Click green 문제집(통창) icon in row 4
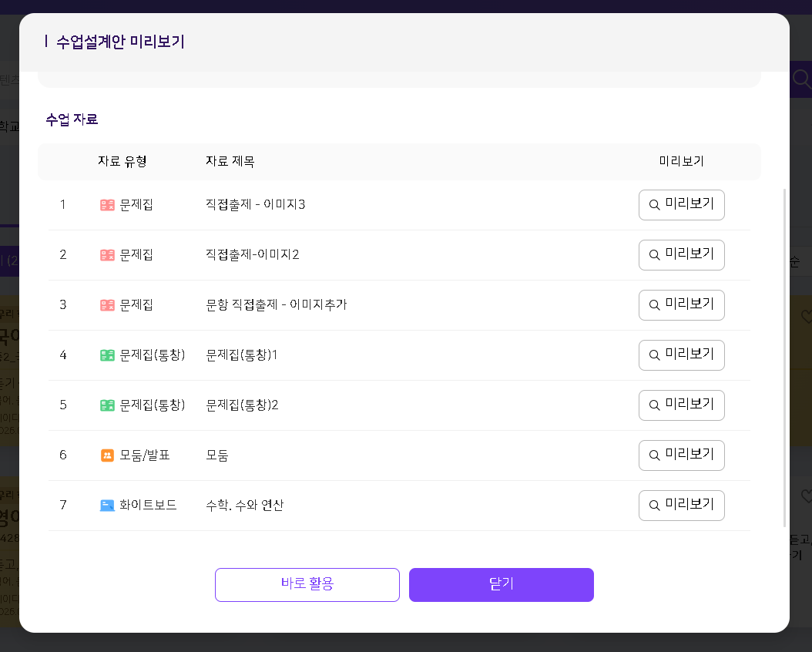The width and height of the screenshot is (812, 652). point(107,355)
